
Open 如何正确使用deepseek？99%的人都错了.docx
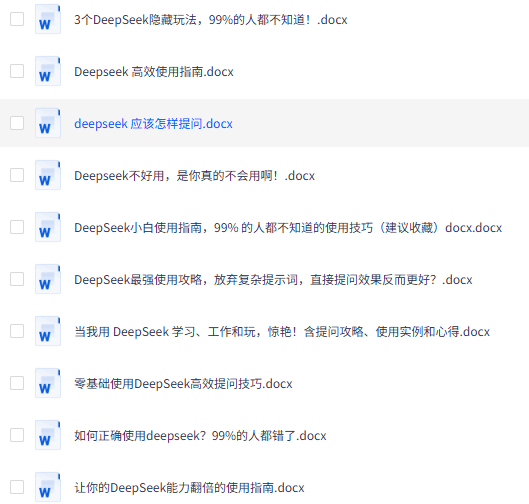pos(200,435)
